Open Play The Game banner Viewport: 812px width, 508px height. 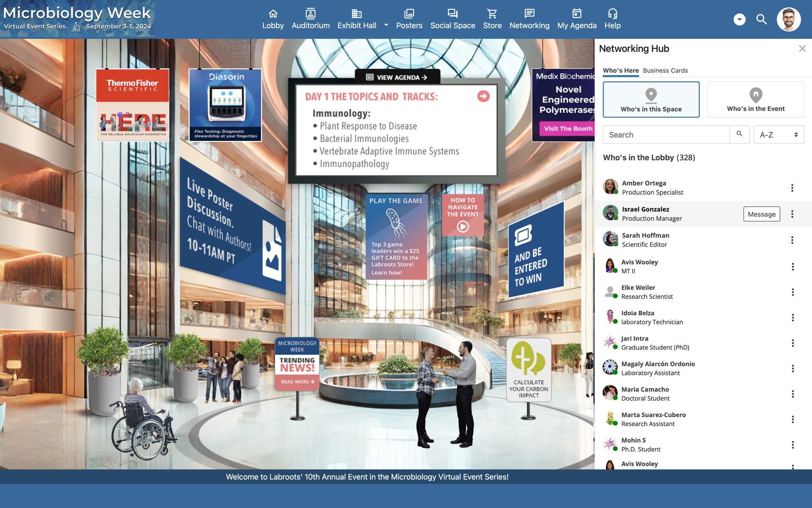(x=396, y=237)
